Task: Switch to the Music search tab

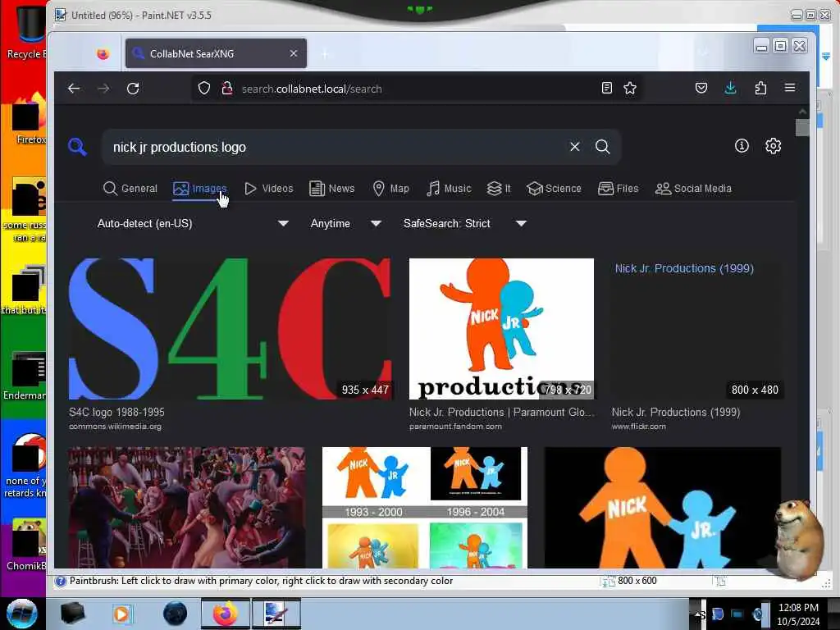Action: coord(449,189)
